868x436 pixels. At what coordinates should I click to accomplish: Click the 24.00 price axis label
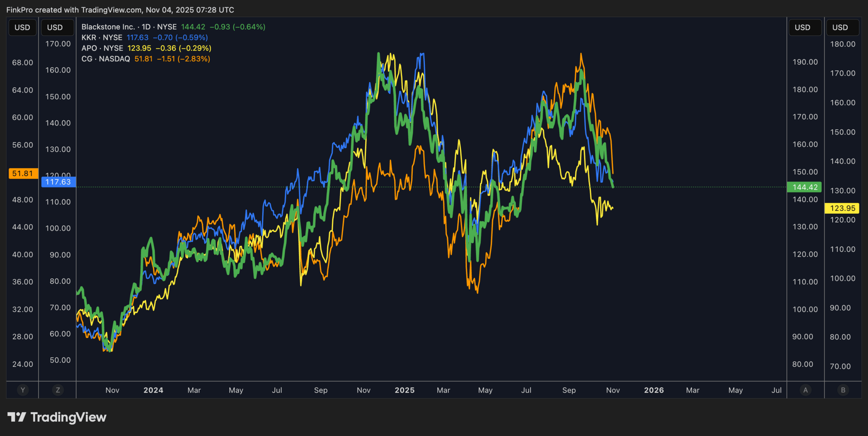click(x=23, y=364)
